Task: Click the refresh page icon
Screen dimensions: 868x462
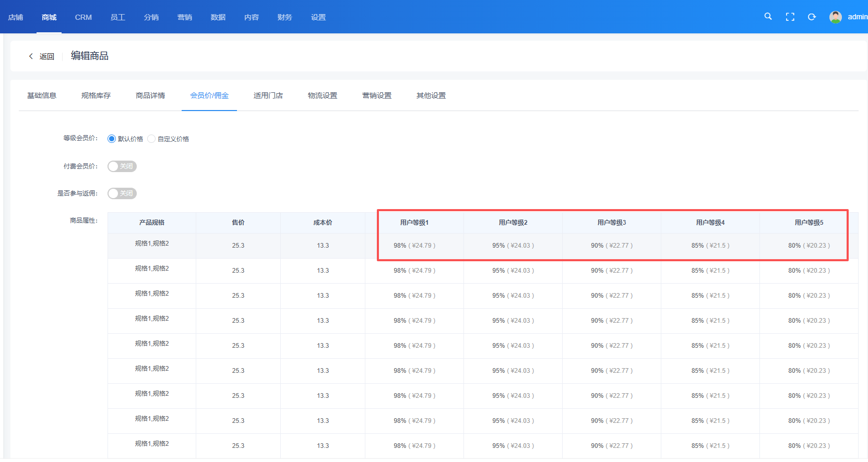Action: (812, 17)
